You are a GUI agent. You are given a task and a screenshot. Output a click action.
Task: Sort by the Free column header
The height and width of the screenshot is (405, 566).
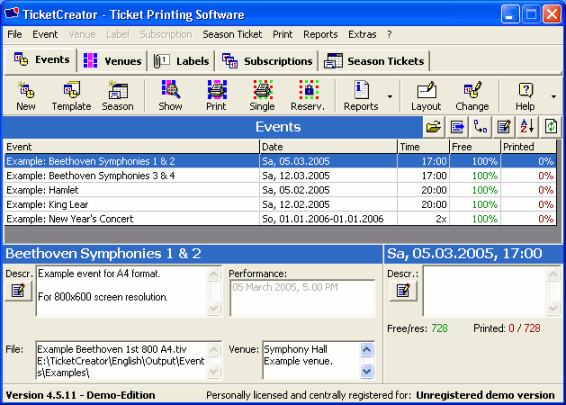pos(475,147)
